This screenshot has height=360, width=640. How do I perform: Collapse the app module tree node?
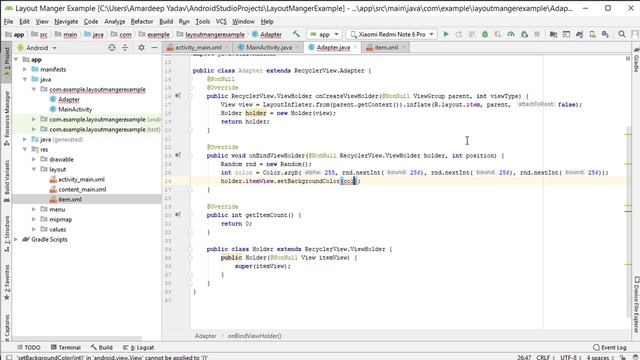tap(16, 60)
